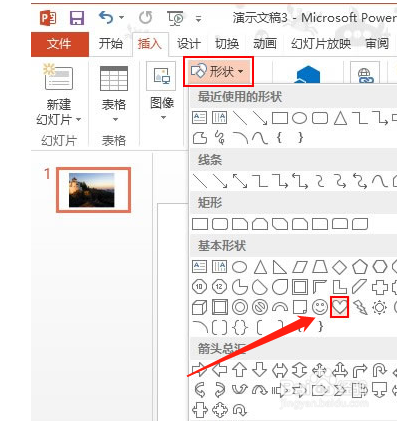Go to the 设计 tab
Viewport: 397px width, 421px height.
[189, 44]
